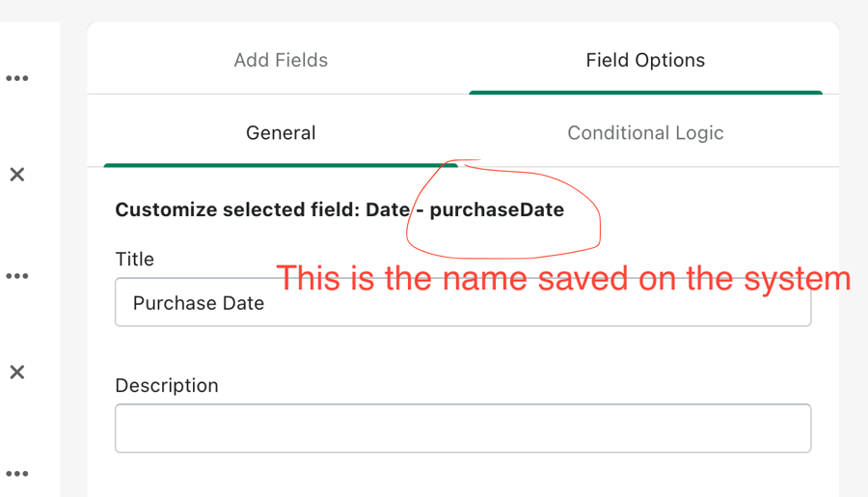Click the green underline beneath Field Options
This screenshot has height=497, width=868.
coord(645,93)
